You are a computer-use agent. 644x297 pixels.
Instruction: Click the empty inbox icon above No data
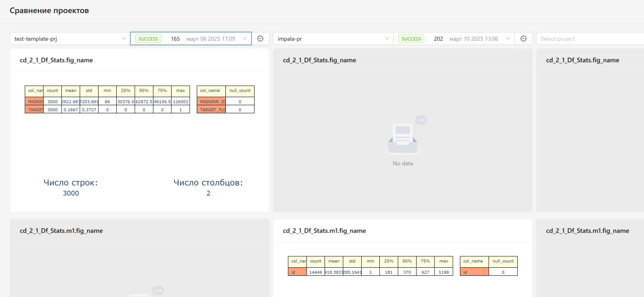[406, 135]
